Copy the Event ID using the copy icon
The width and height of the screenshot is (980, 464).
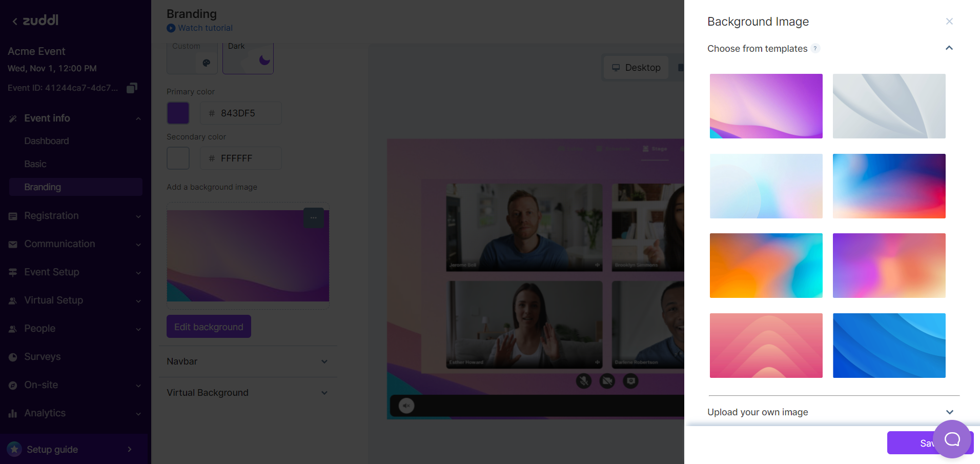pyautogui.click(x=132, y=88)
